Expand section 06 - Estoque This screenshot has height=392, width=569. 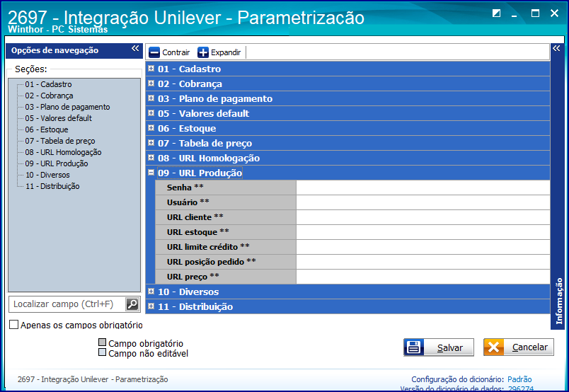tap(151, 128)
